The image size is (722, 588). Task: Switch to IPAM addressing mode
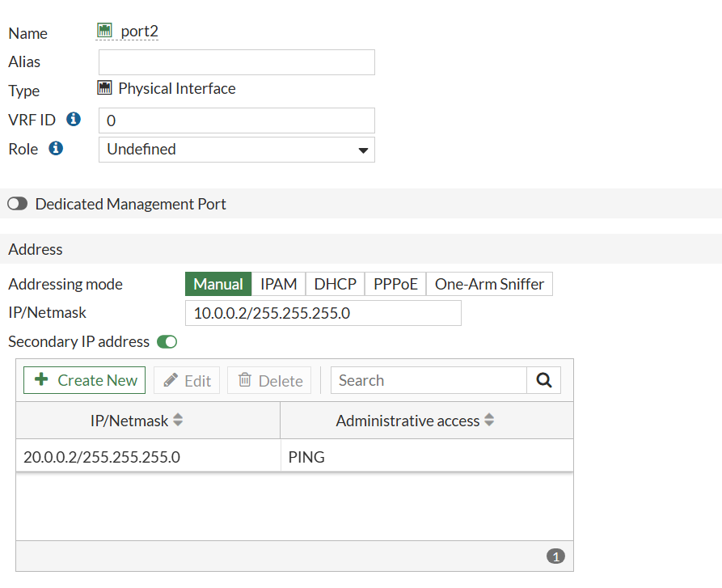click(278, 285)
